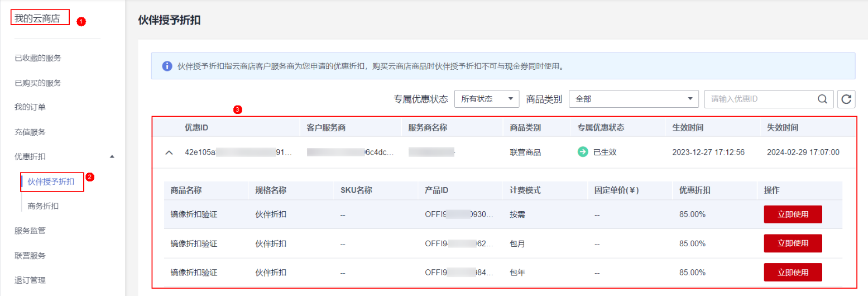Screen dimensions: 868x296
Task: Go to 已收藏的服务 page
Action: [x=38, y=58]
